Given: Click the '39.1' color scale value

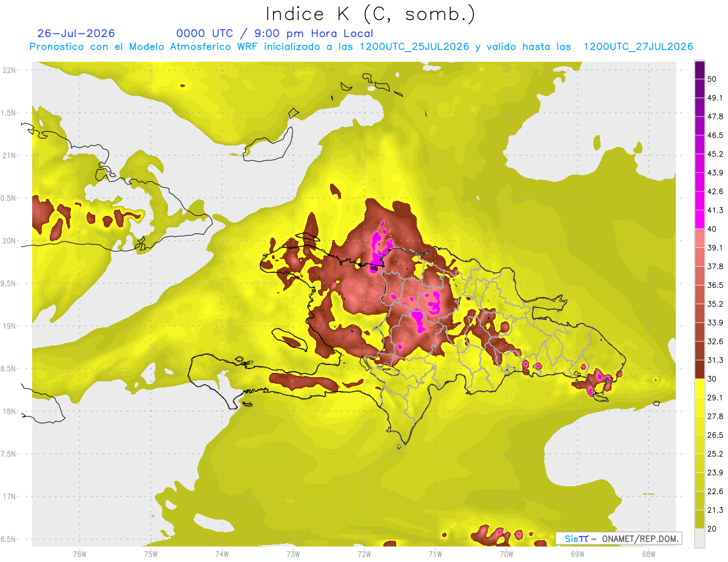Looking at the screenshot, I should tap(715, 247).
